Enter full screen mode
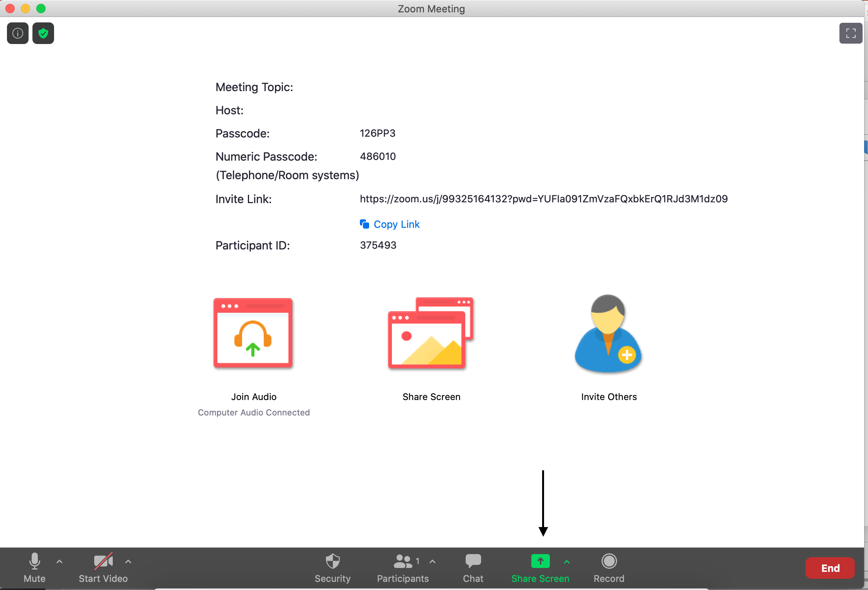Screen dimensions: 868x590 [x=851, y=33]
